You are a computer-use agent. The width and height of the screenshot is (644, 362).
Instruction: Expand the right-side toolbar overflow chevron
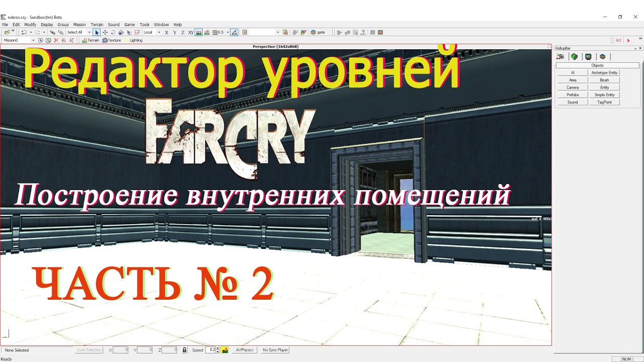640,38
